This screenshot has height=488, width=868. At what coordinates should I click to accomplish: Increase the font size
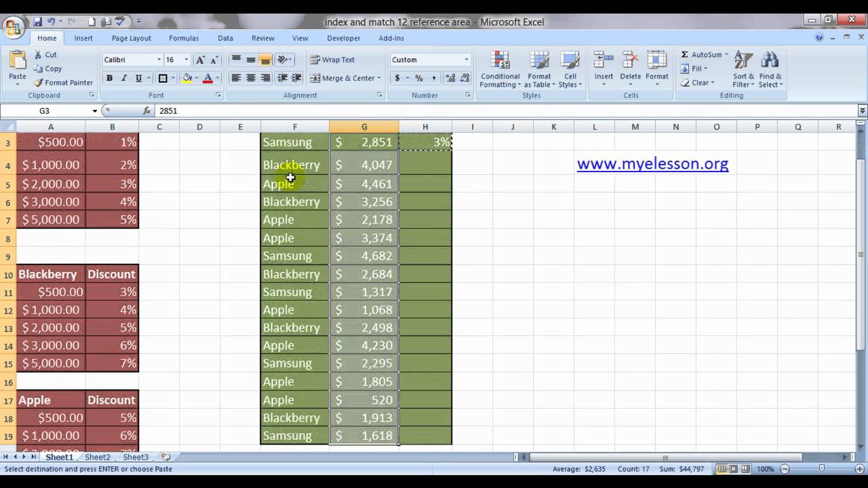200,60
